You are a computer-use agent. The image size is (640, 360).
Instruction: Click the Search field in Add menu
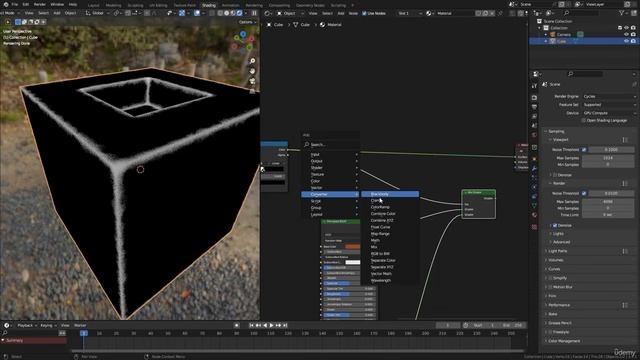331,144
